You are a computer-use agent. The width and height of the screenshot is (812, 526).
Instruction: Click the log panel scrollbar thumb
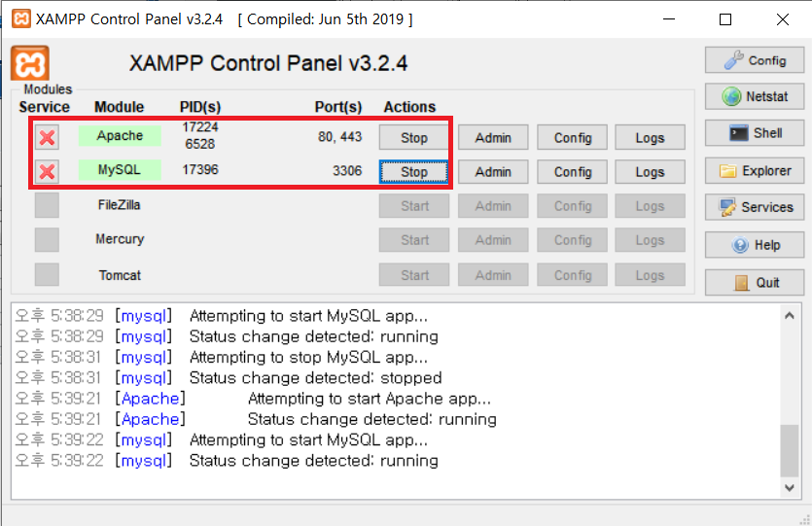coord(790,450)
